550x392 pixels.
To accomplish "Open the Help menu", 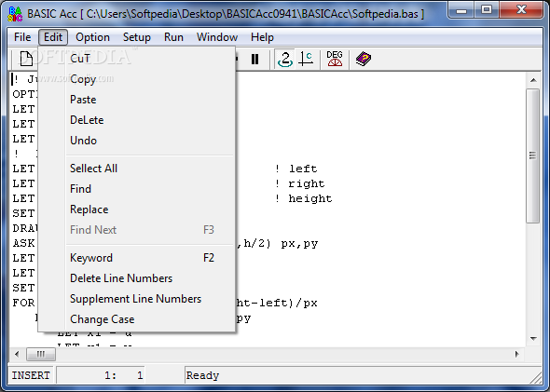I will (262, 37).
